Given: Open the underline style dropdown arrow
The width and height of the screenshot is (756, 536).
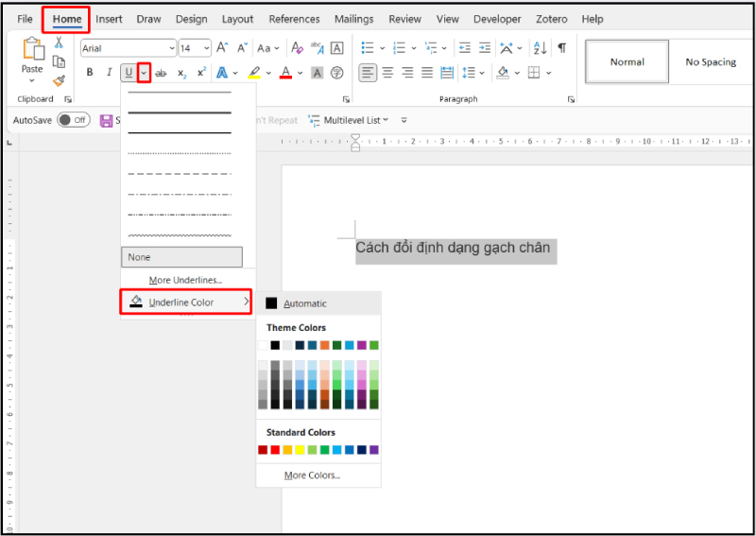Looking at the screenshot, I should (144, 73).
